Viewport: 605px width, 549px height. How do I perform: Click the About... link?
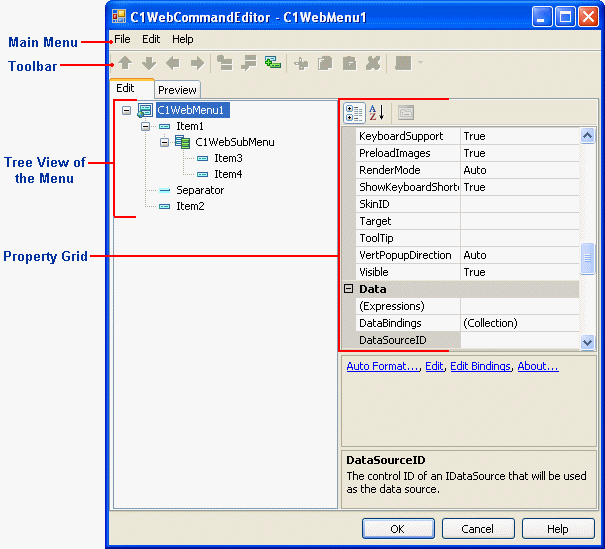click(x=538, y=367)
